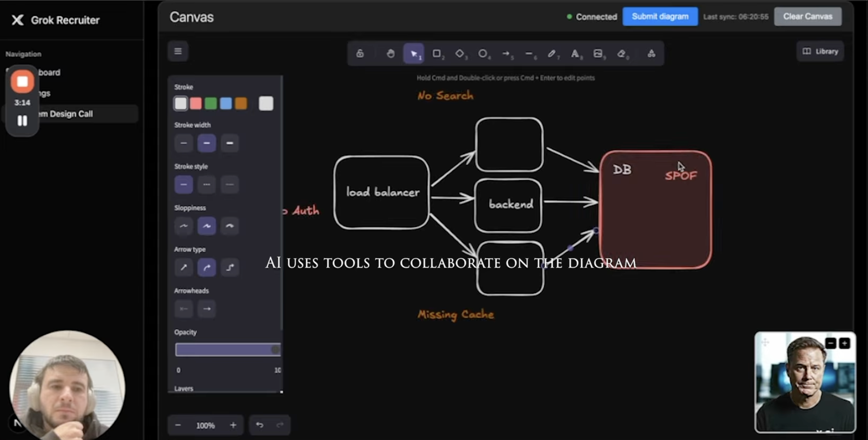Screen dimensions: 868x440
Task: Click Submit diagram button
Action: pos(660,17)
